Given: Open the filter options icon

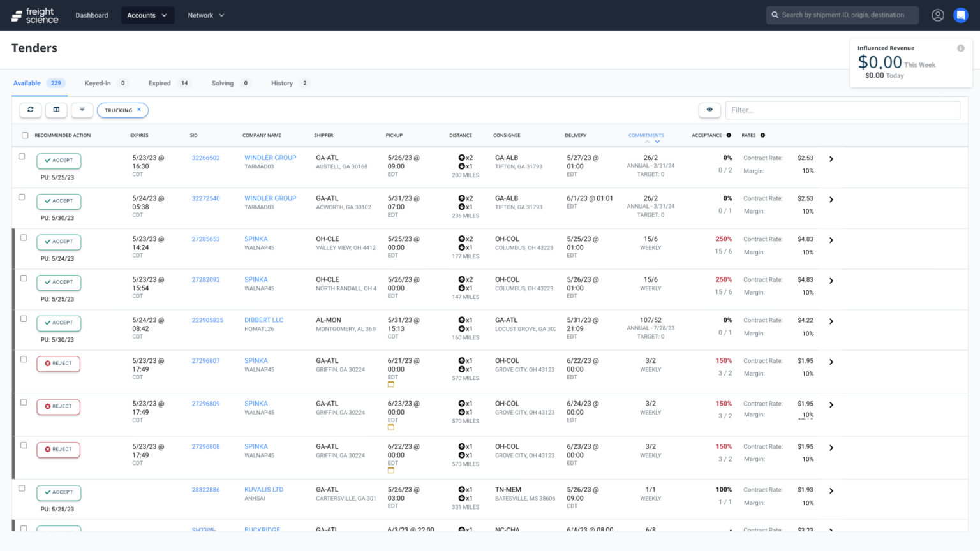Looking at the screenshot, I should point(82,110).
